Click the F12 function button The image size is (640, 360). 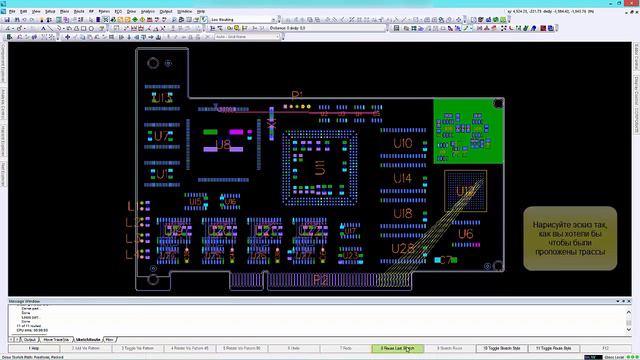[605, 349]
